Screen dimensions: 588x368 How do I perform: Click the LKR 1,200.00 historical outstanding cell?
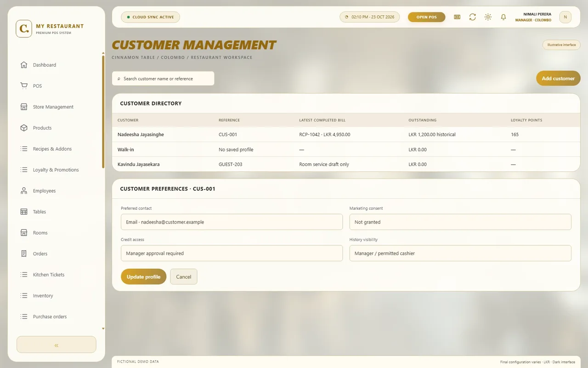coord(432,134)
